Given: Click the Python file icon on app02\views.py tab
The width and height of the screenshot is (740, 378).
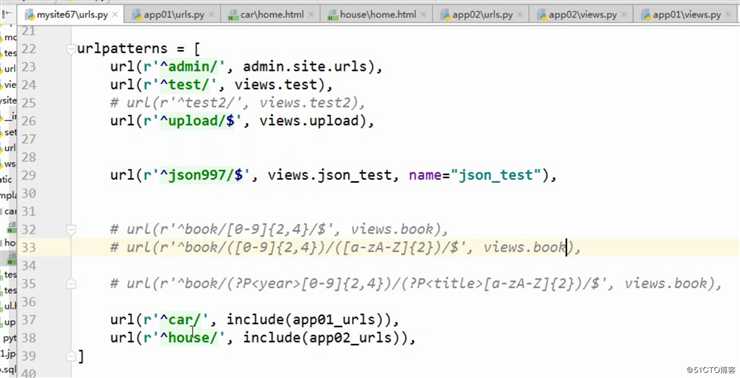Looking at the screenshot, I should coord(542,15).
